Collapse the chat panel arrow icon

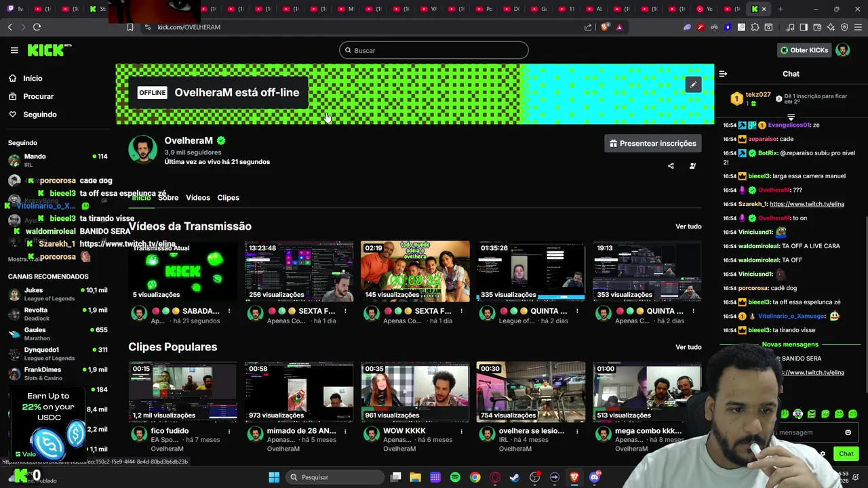(723, 74)
